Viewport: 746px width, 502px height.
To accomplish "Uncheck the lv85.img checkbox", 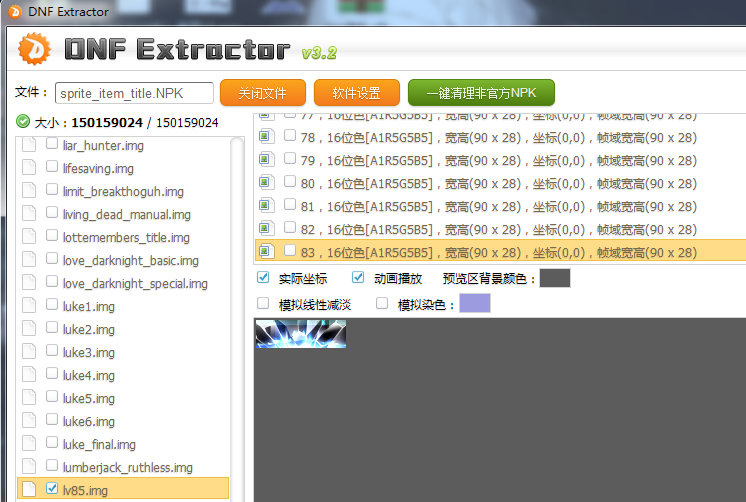I will pos(52,488).
